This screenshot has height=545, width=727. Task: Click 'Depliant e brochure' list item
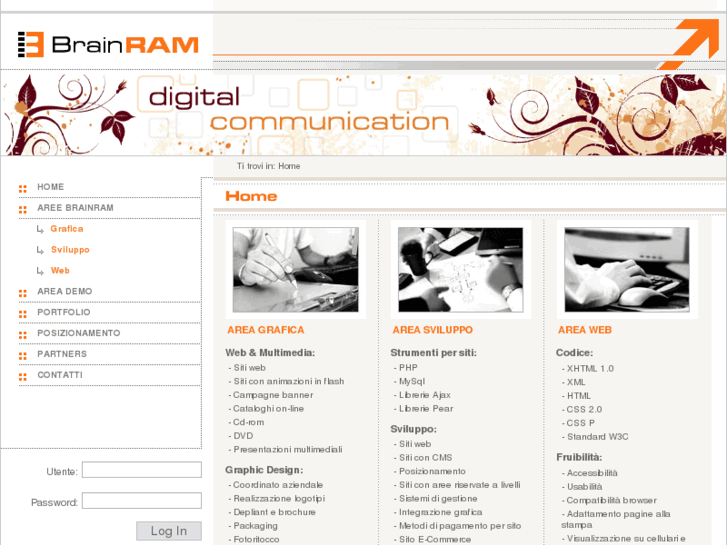[x=272, y=512]
